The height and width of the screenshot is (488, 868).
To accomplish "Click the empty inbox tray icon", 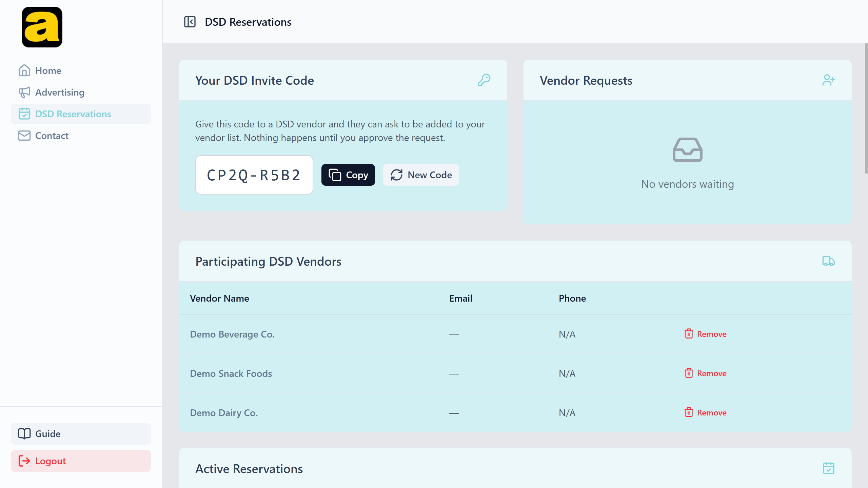I will 688,150.
